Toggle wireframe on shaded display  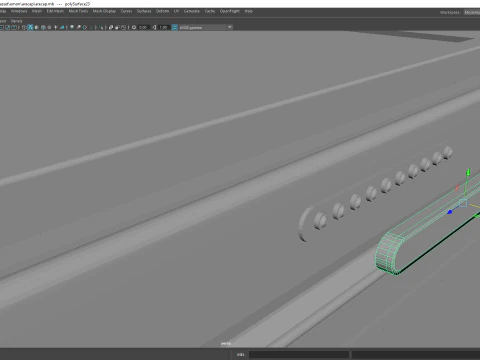tap(43, 27)
